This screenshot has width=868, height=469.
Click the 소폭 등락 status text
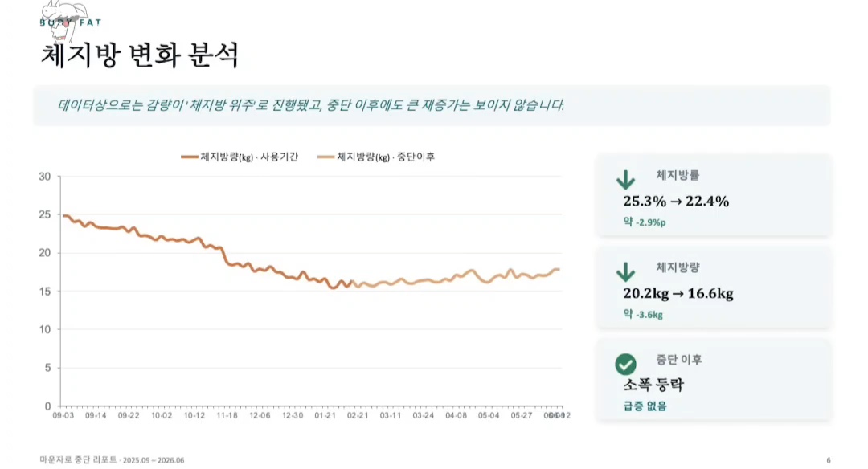(x=653, y=385)
